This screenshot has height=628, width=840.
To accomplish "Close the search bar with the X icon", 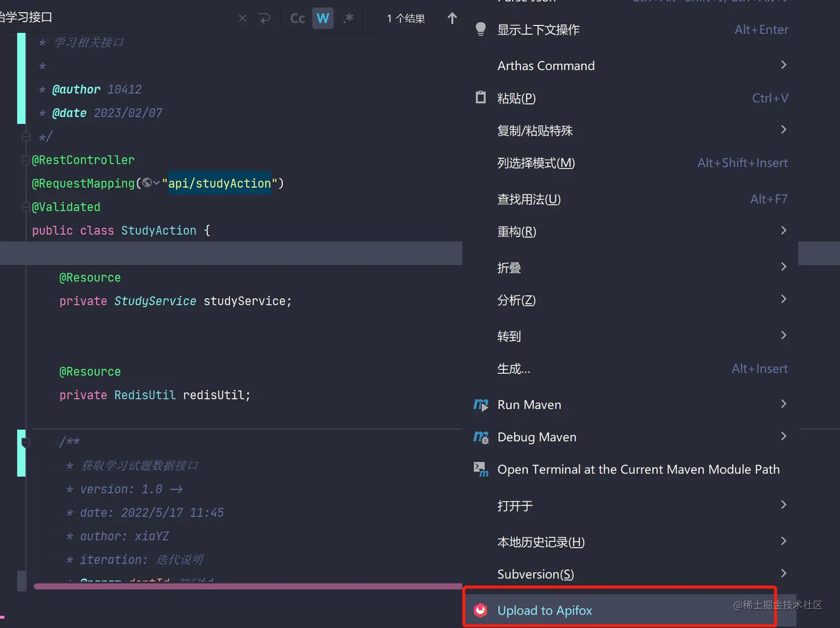I will [242, 18].
